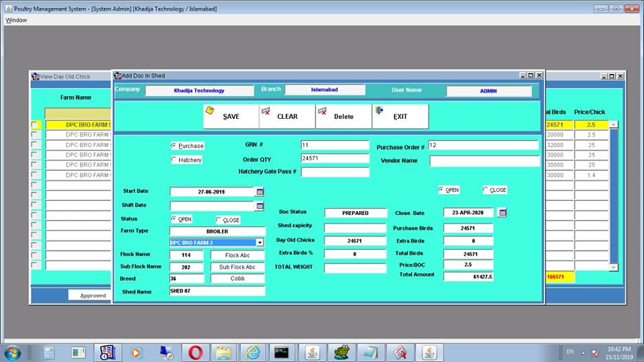Viewport: 644px width, 362px height.
Task: Click the Purchase Order # field
Action: [x=483, y=145]
